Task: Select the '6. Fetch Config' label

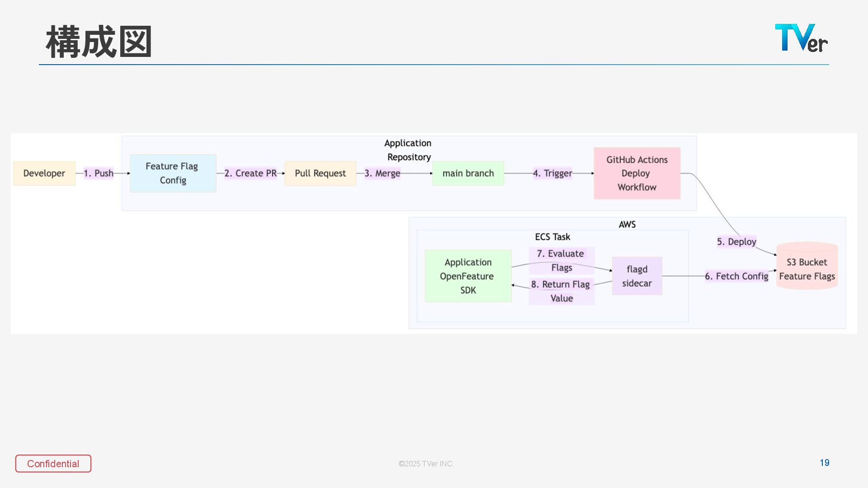Action: [x=736, y=276]
